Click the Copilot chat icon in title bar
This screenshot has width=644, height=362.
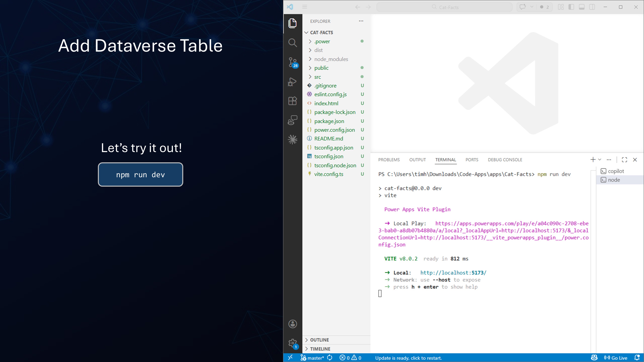click(x=522, y=7)
